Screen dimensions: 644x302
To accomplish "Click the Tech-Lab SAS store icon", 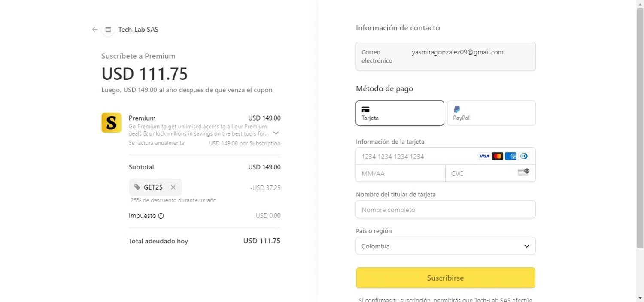I will tap(108, 30).
